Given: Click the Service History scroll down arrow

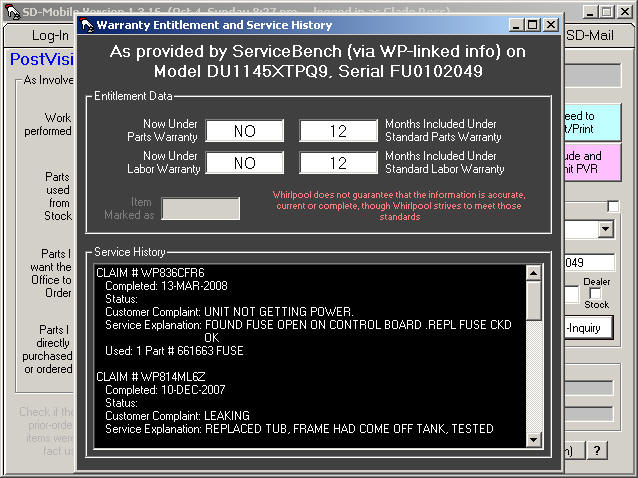Looking at the screenshot, I should tap(534, 439).
